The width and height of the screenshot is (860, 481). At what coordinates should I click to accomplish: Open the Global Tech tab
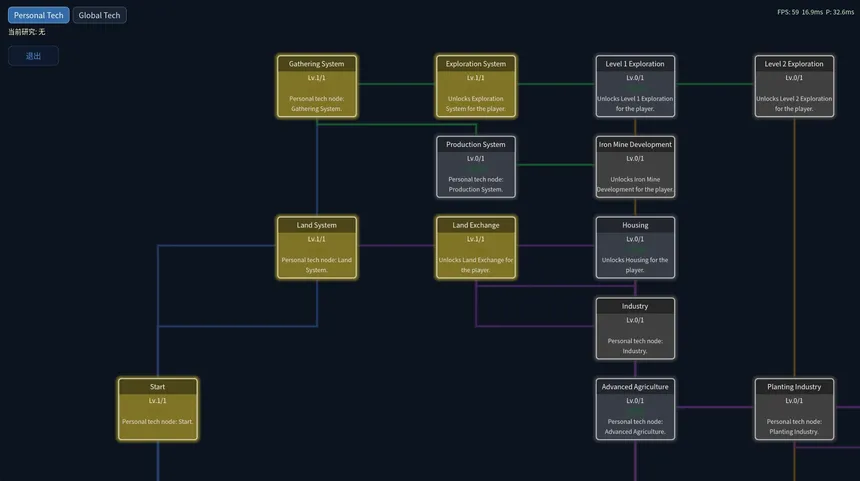99,15
